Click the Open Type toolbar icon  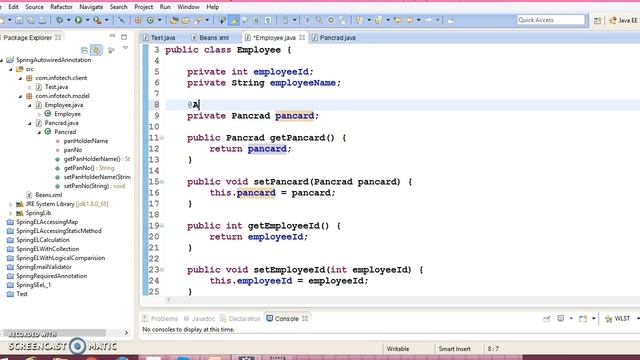pos(174,20)
